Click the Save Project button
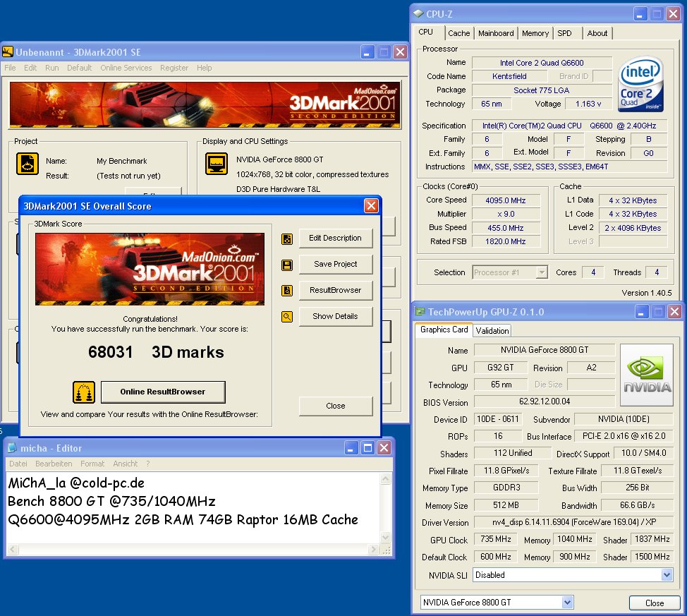Image resolution: width=687 pixels, height=616 pixels. coord(336,264)
